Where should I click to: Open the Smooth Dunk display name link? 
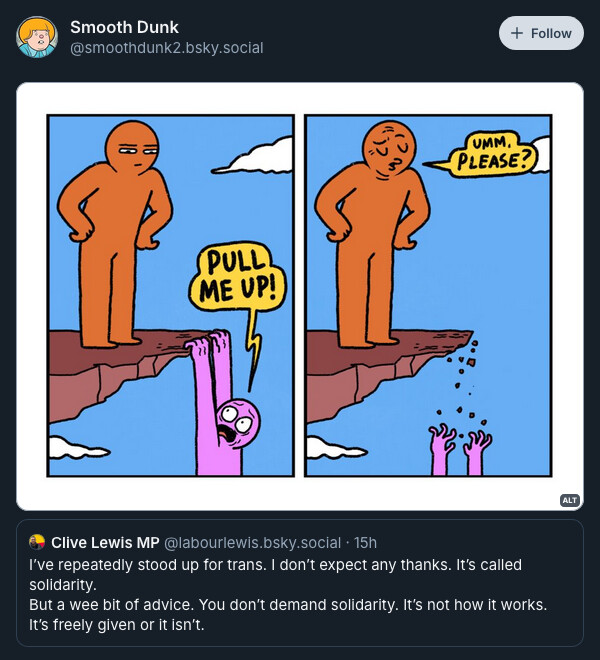124,27
